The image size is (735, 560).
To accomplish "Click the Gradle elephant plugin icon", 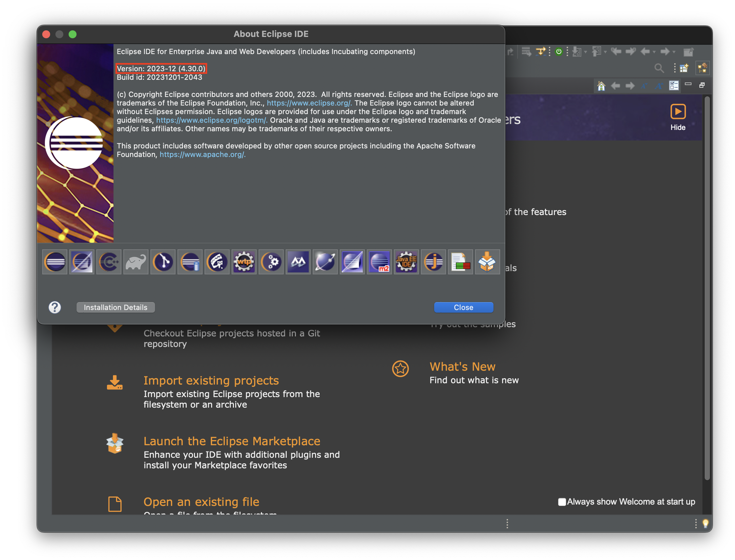I will point(136,262).
